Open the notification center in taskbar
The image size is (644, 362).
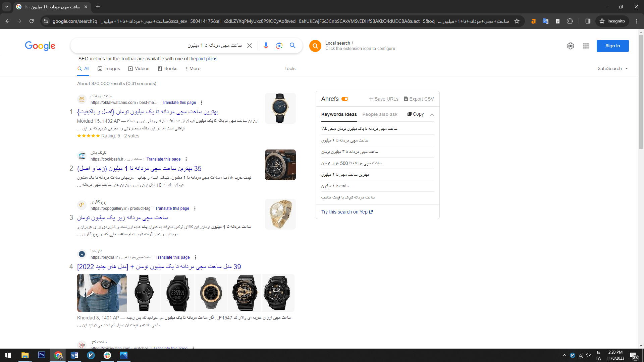pos(634,355)
